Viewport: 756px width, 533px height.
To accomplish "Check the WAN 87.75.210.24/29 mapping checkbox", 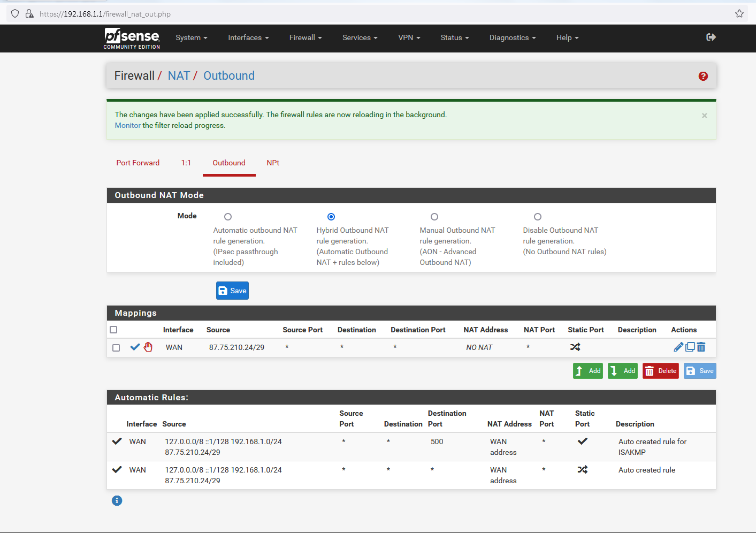I will coord(116,348).
